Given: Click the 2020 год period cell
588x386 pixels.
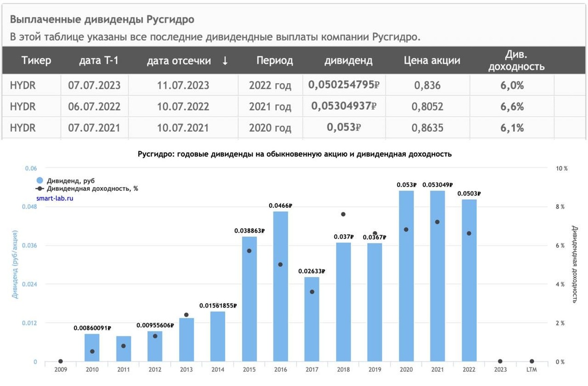Looking at the screenshot, I should click(270, 129).
